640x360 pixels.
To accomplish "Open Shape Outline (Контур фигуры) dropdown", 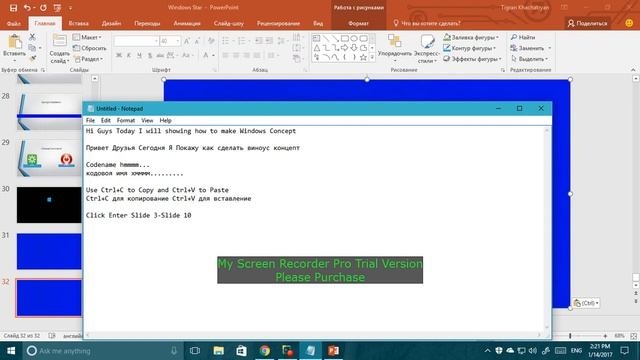I will [470, 48].
